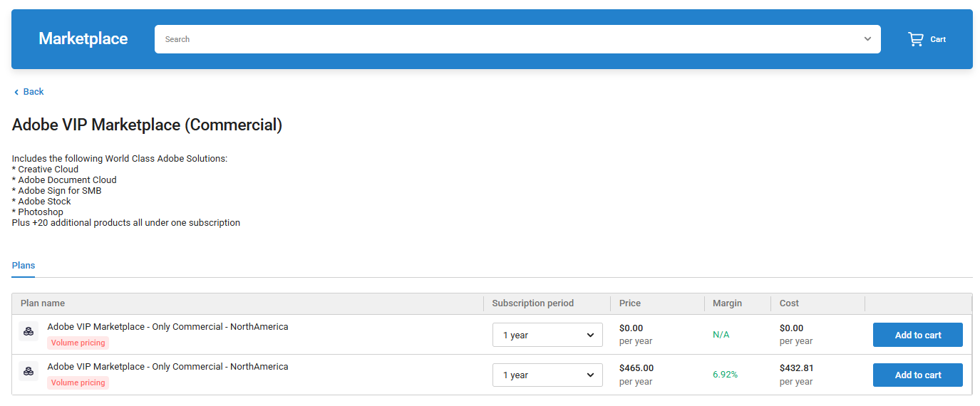Open subscription period dropdown for $465.00 plan
This screenshot has height=406, width=980.
pos(547,375)
